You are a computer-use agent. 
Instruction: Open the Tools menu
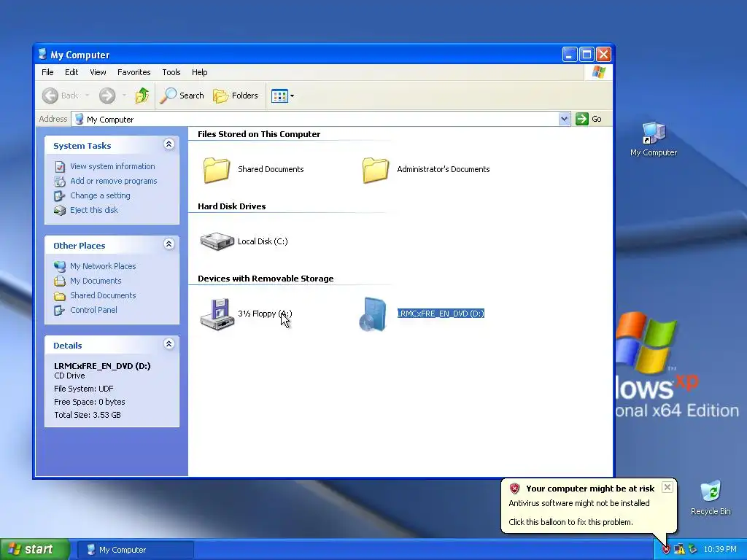[x=171, y=72]
